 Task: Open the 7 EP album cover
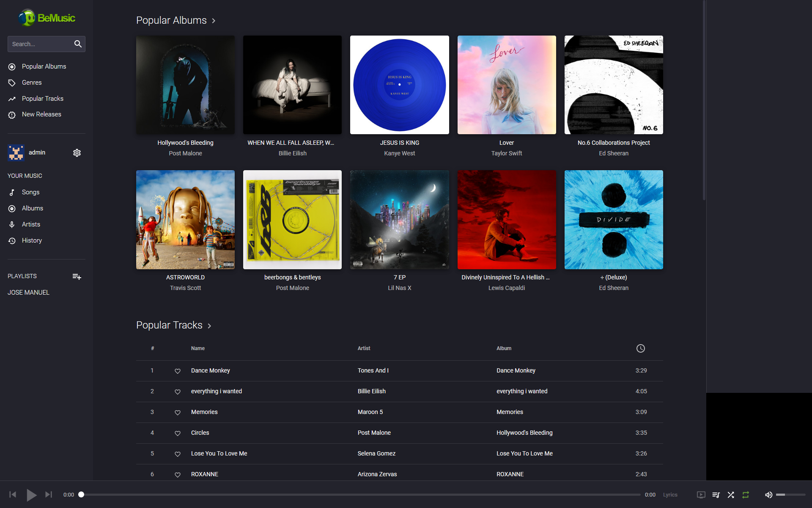click(x=400, y=220)
